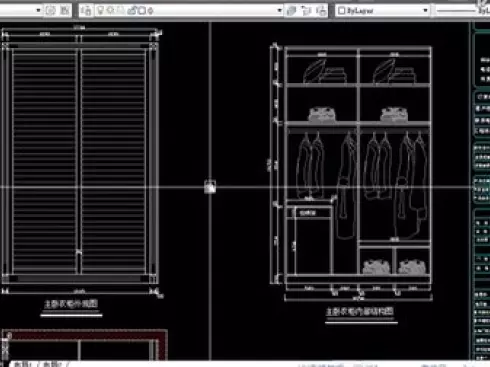Toggle the layer color square in layer dropdown
The image size is (490, 367).
click(x=142, y=11)
